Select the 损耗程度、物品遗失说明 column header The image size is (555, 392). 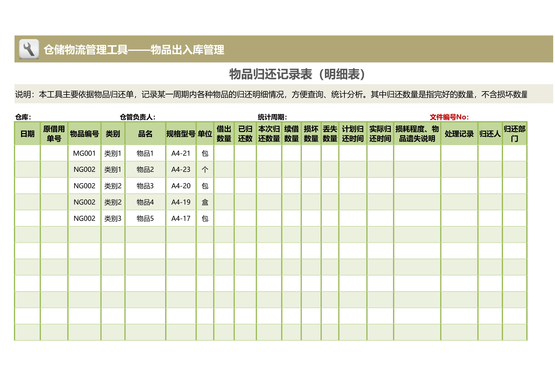pos(417,134)
